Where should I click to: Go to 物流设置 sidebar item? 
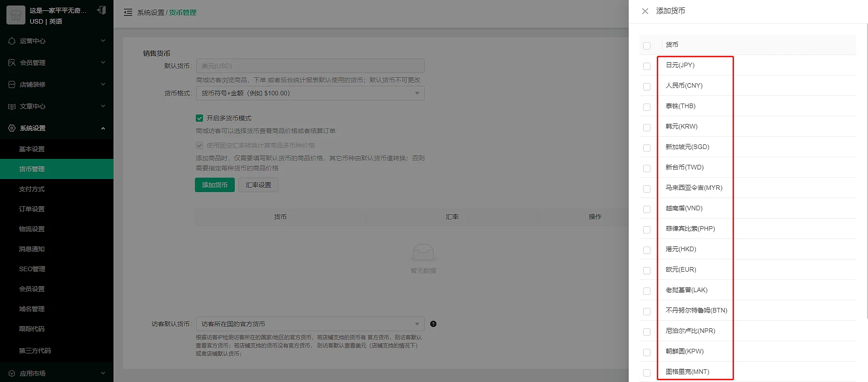(x=32, y=229)
